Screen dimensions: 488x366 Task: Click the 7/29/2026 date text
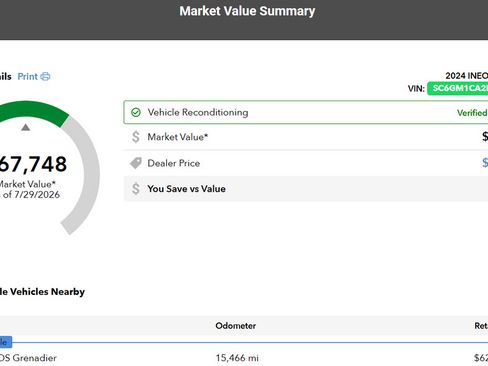37,195
